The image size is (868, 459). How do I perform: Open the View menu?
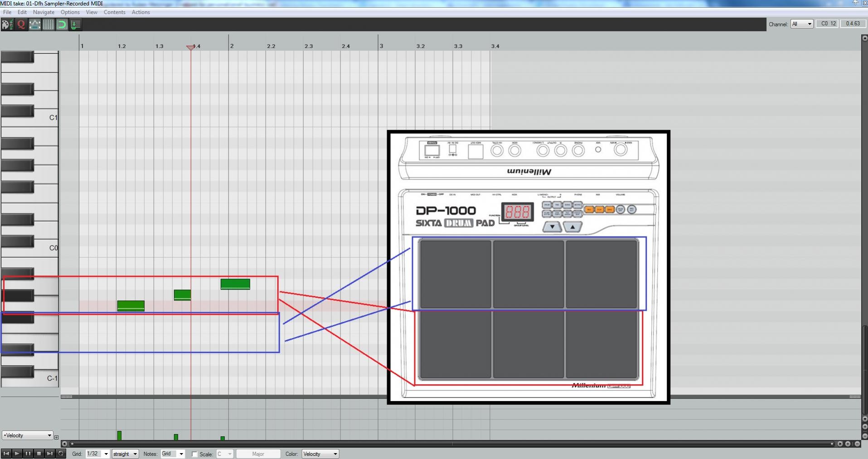click(x=92, y=12)
